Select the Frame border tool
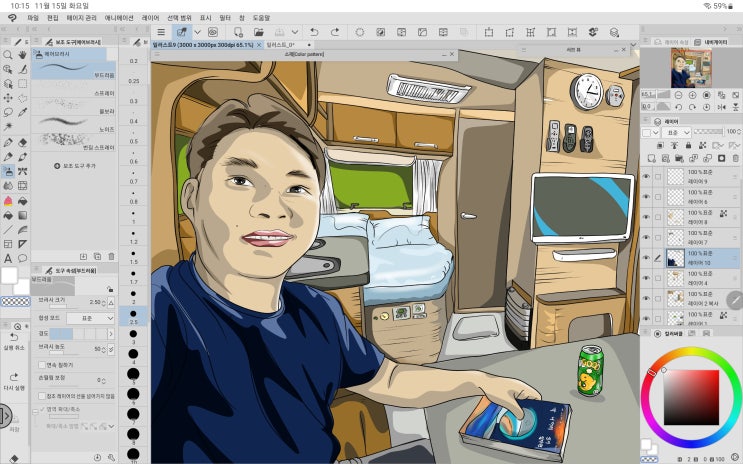Image resolution: width=743 pixels, height=464 pixels. [8, 244]
